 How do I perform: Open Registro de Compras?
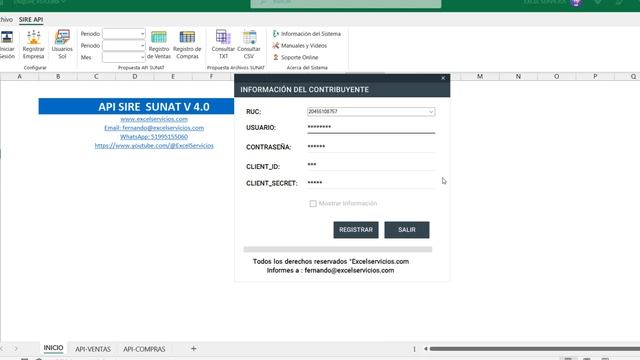click(187, 44)
